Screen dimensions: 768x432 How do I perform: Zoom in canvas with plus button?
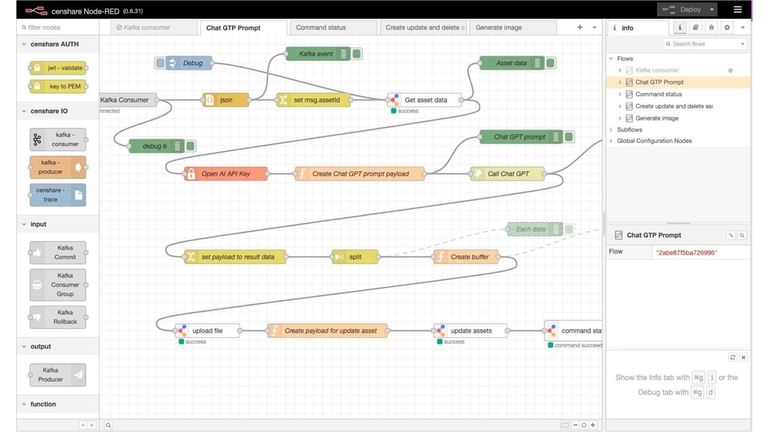pyautogui.click(x=593, y=425)
